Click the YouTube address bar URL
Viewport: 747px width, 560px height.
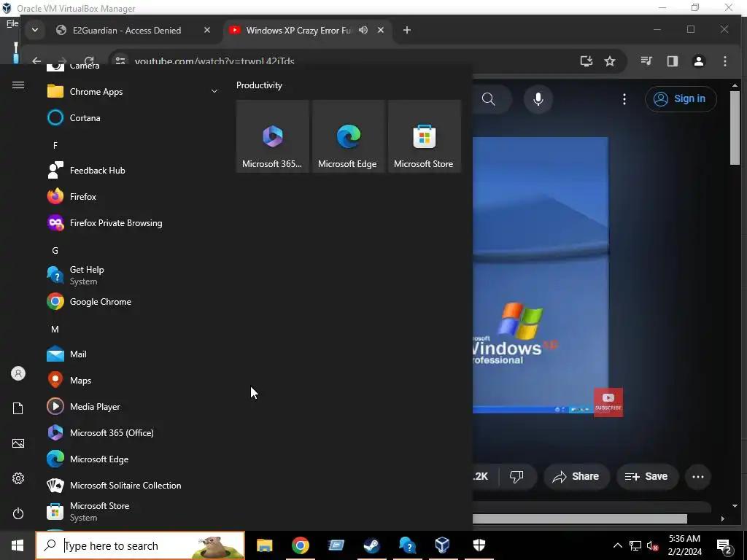point(214,61)
